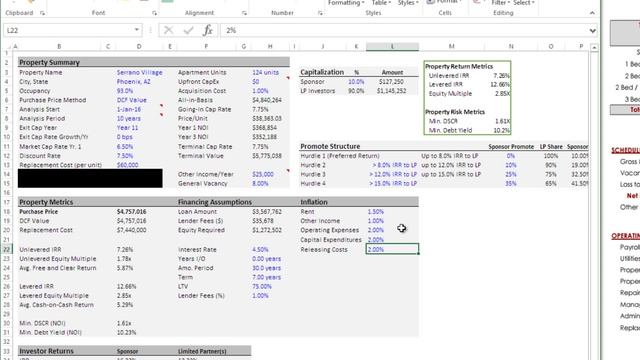Select Purchase Price value $4,757,016

pyautogui.click(x=131, y=212)
